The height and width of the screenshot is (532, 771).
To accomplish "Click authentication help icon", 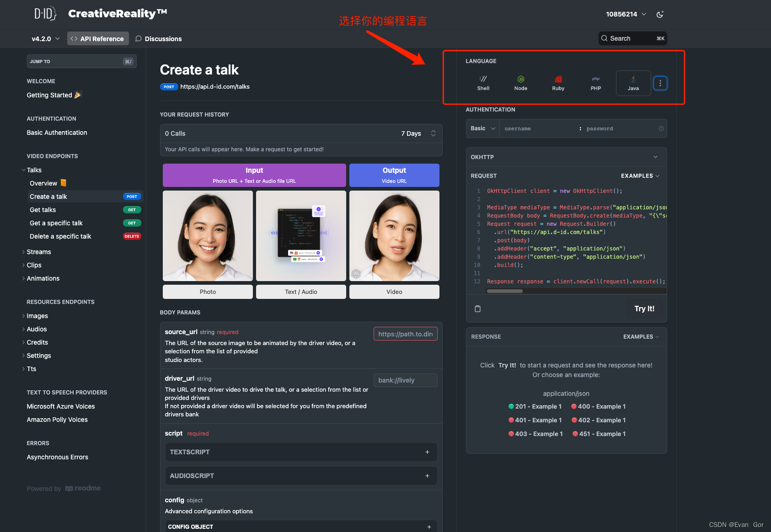I will point(661,128).
